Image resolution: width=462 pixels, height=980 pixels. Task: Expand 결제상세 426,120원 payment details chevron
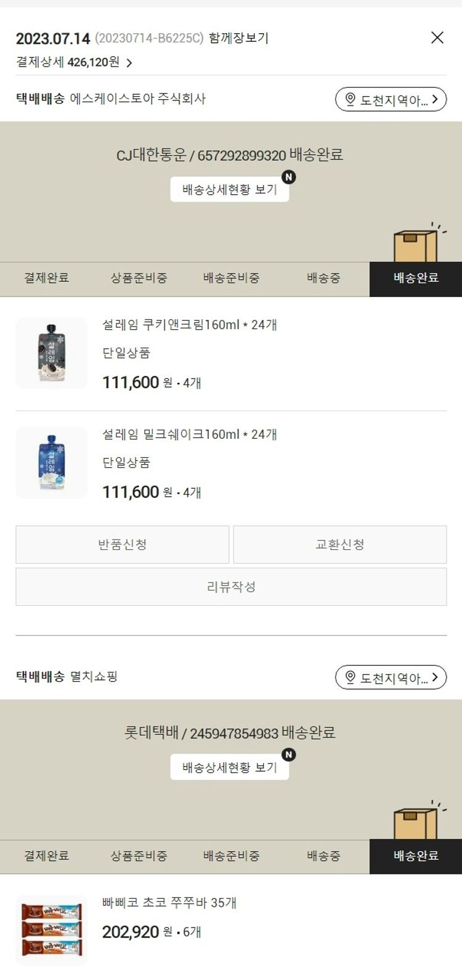click(129, 63)
